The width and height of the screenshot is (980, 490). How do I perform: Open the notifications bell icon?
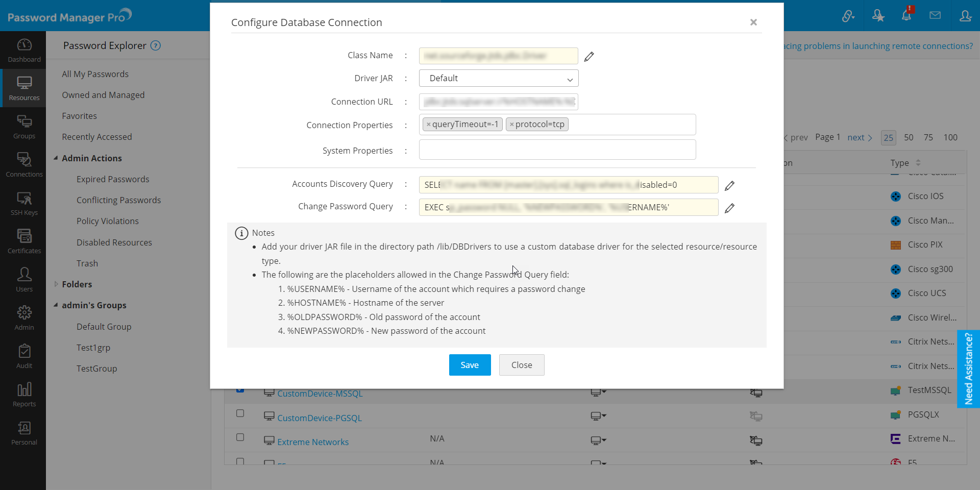[906, 15]
